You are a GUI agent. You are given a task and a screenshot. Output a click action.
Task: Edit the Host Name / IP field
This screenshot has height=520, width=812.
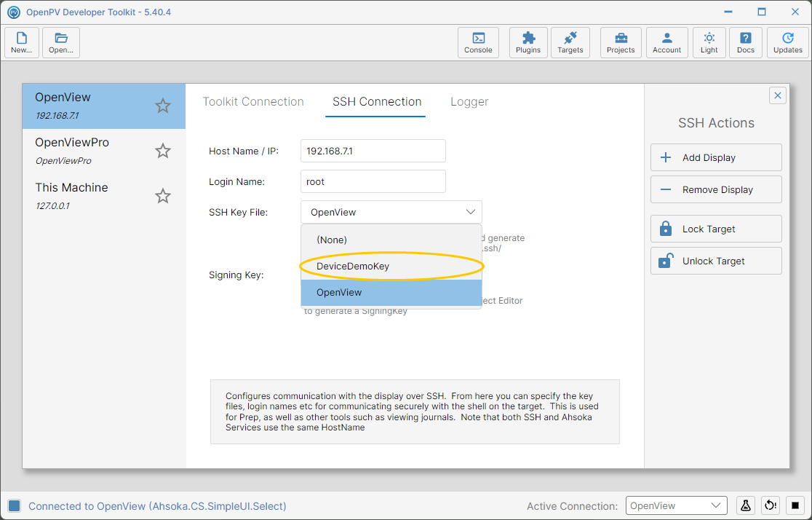[x=373, y=151]
